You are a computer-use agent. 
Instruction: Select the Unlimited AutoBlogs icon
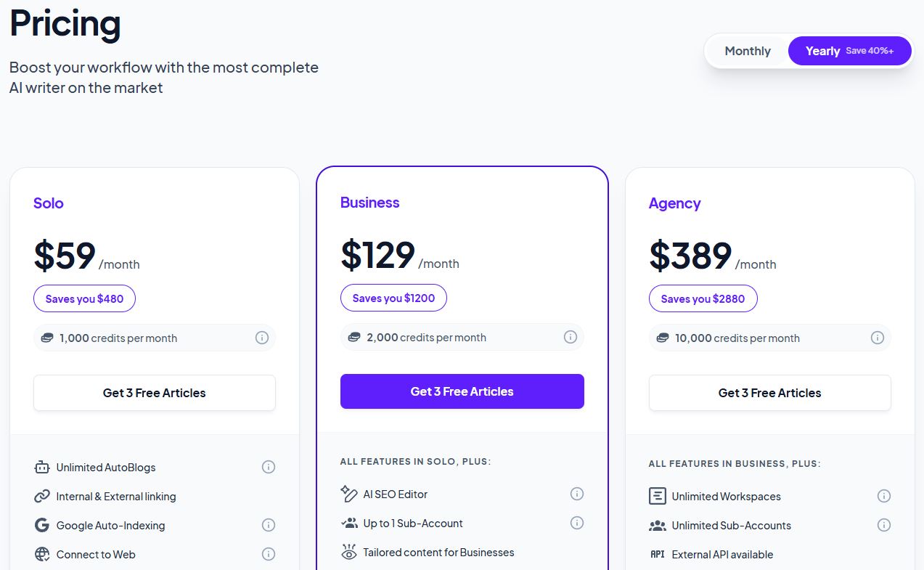click(x=42, y=467)
